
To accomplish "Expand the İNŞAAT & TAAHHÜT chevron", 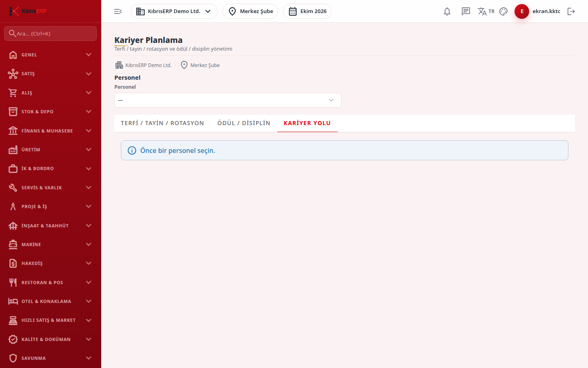I will pyautogui.click(x=89, y=226).
